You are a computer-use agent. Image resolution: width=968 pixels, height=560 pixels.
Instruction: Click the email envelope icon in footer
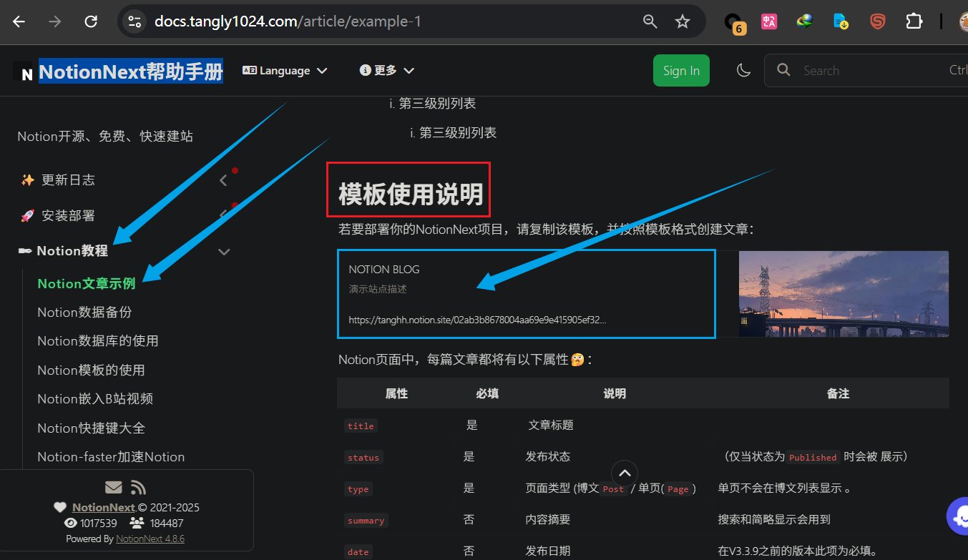coord(113,488)
